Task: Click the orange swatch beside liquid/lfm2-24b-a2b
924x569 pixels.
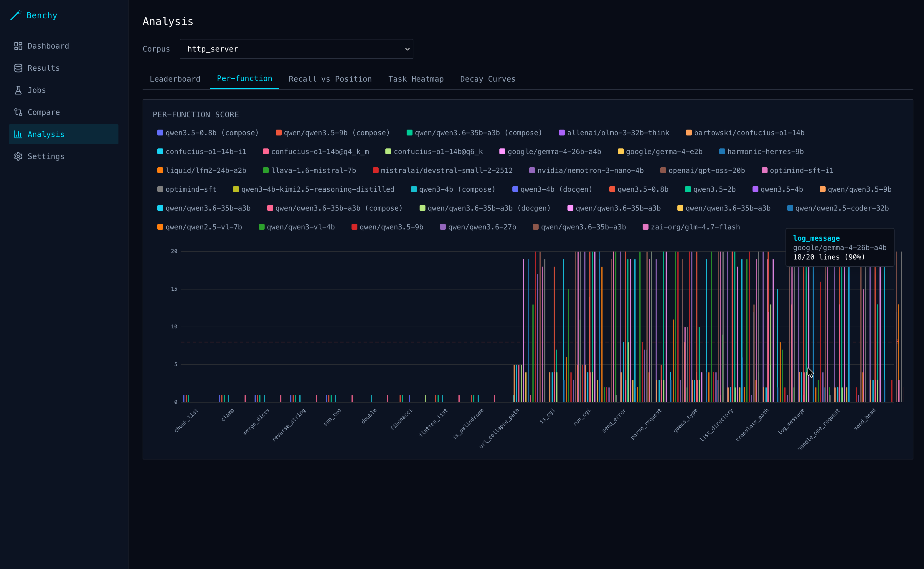Action: (x=160, y=171)
